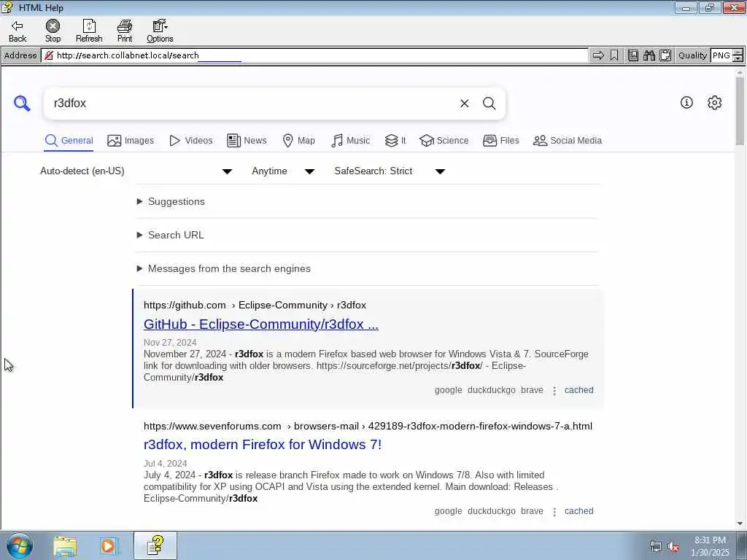Viewport: 747px width, 560px height.
Task: Open more options dots on sevenforums result
Action: click(x=554, y=512)
